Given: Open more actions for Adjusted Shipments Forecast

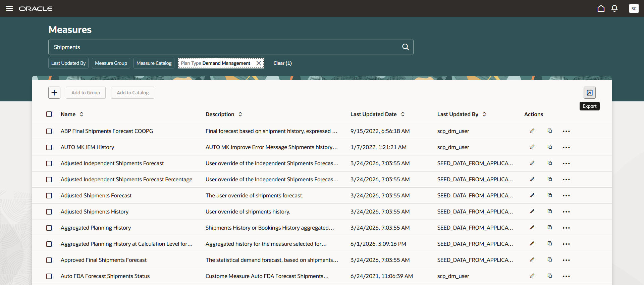Looking at the screenshot, I should [x=566, y=196].
